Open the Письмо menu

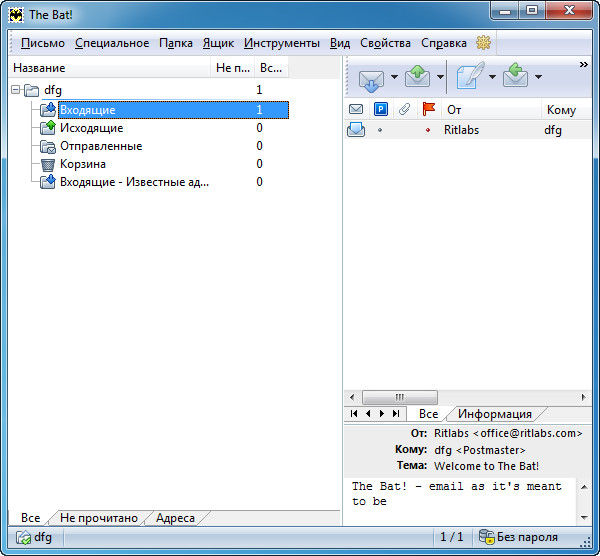(42, 43)
